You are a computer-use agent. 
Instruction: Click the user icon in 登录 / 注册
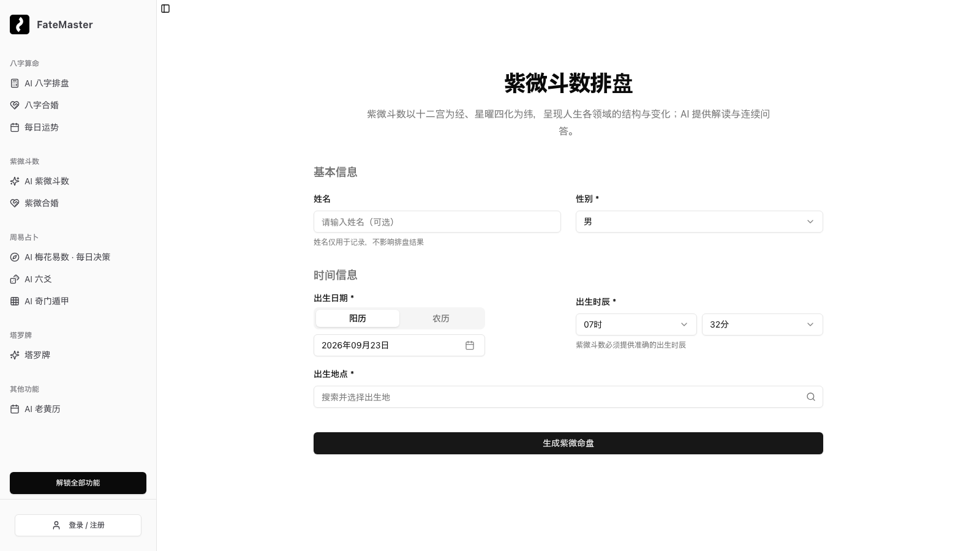point(56,525)
